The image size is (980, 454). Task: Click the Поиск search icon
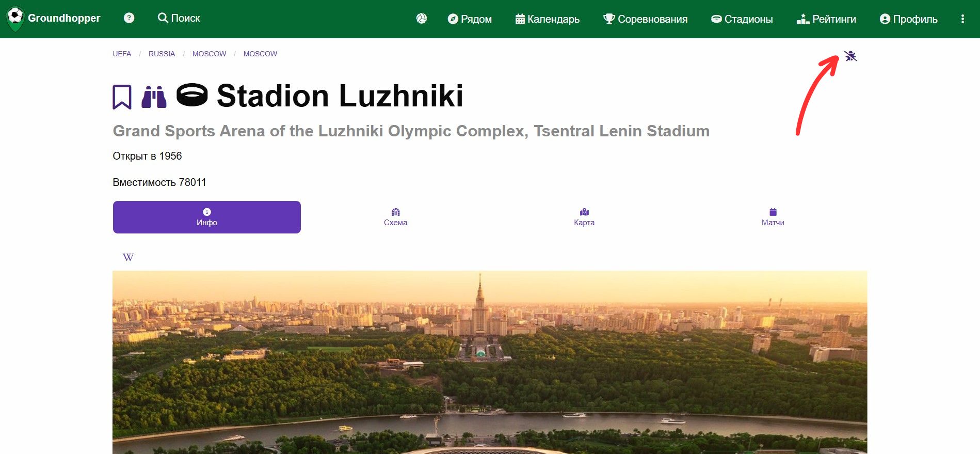(x=163, y=18)
